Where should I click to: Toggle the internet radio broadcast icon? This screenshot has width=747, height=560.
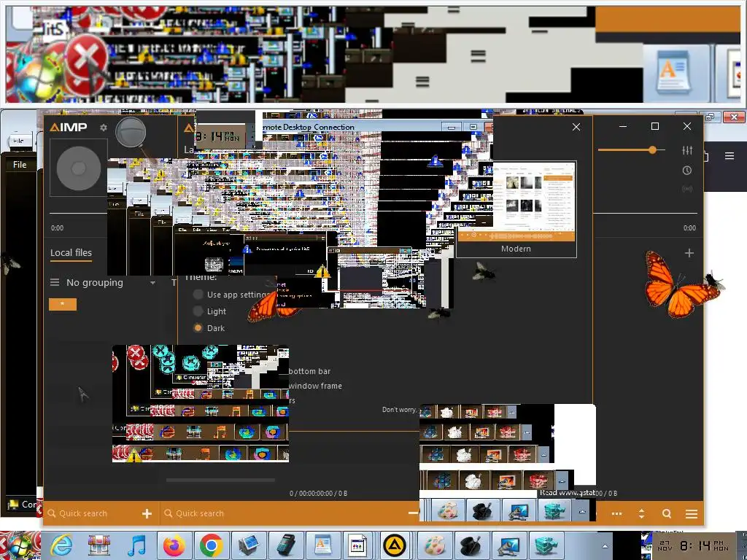click(x=687, y=189)
